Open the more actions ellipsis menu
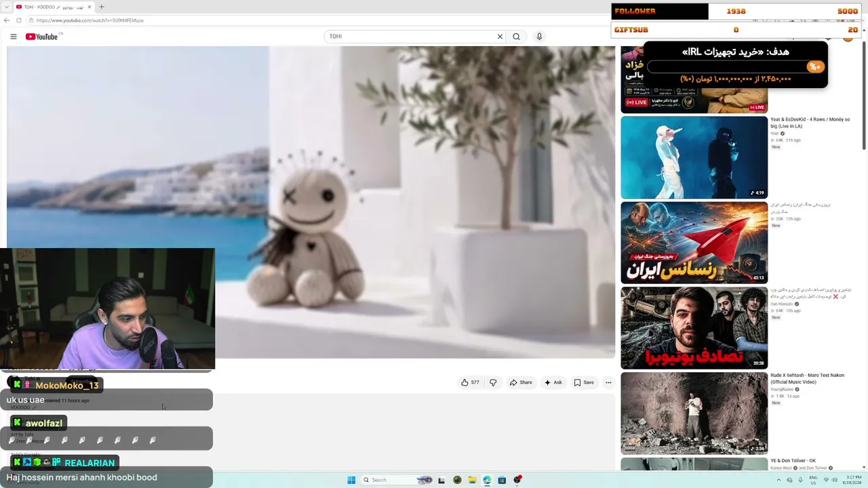 tap(608, 382)
